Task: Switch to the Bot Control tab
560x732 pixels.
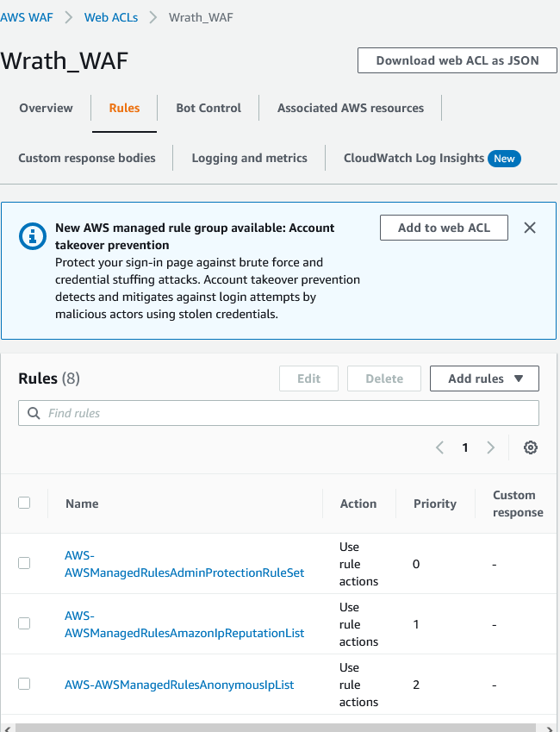Action: tap(208, 108)
